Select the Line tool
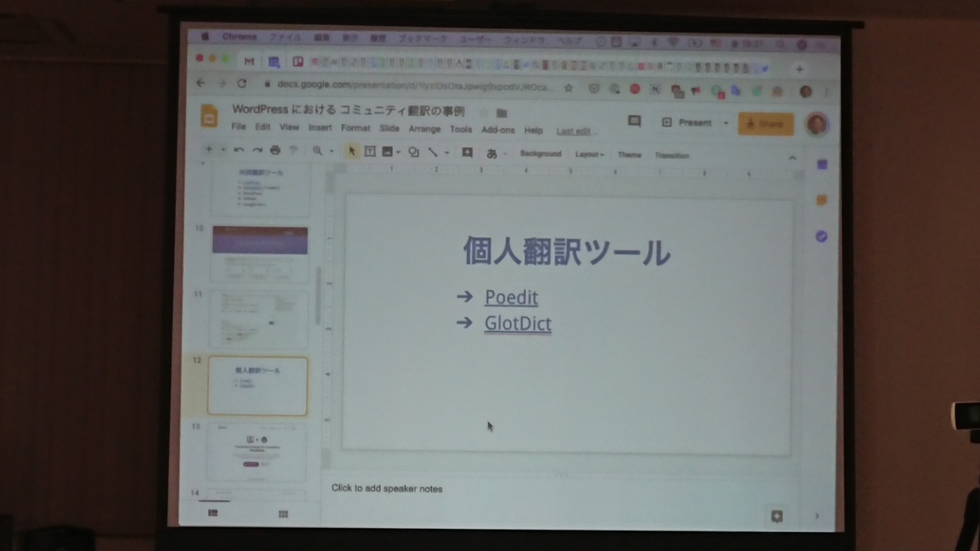This screenshot has height=551, width=980. pyautogui.click(x=433, y=152)
